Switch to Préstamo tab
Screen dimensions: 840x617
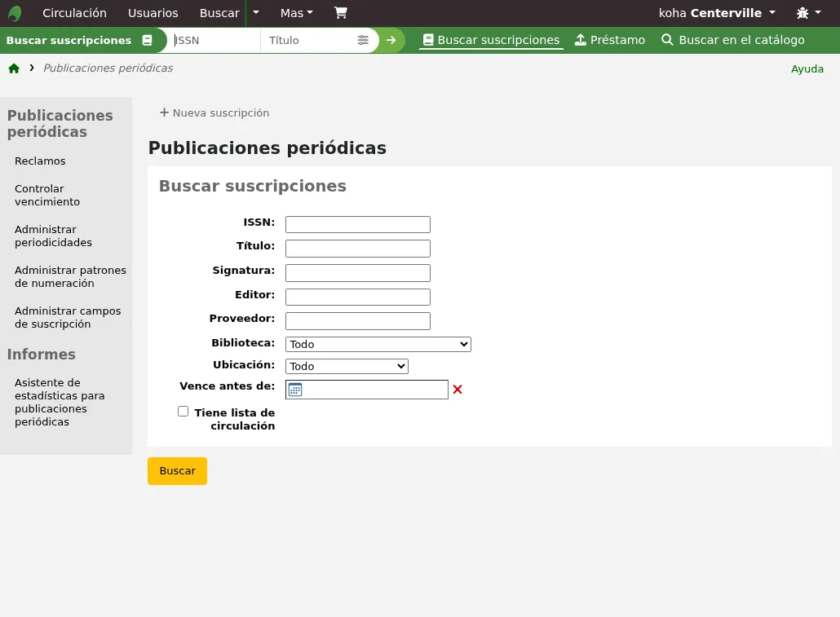[x=610, y=40]
